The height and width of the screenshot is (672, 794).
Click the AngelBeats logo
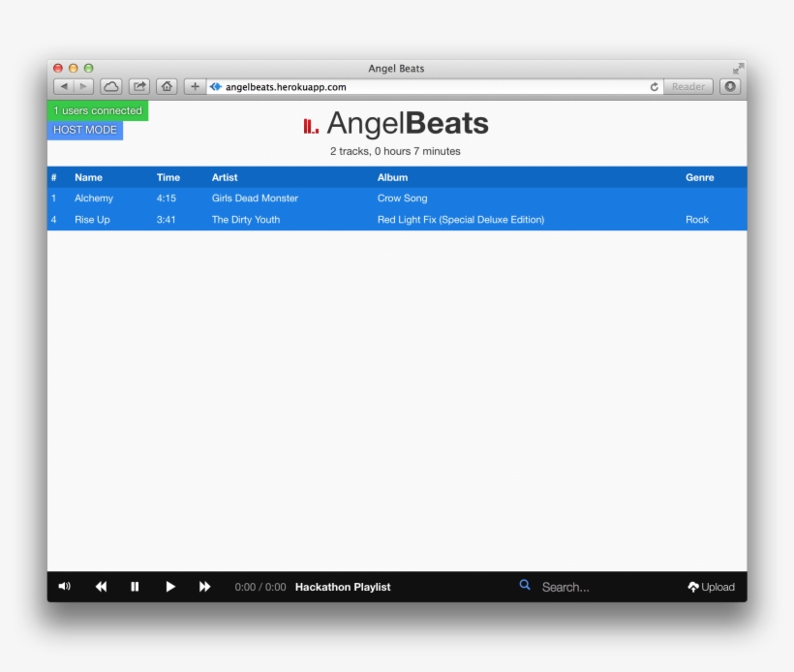coord(396,123)
